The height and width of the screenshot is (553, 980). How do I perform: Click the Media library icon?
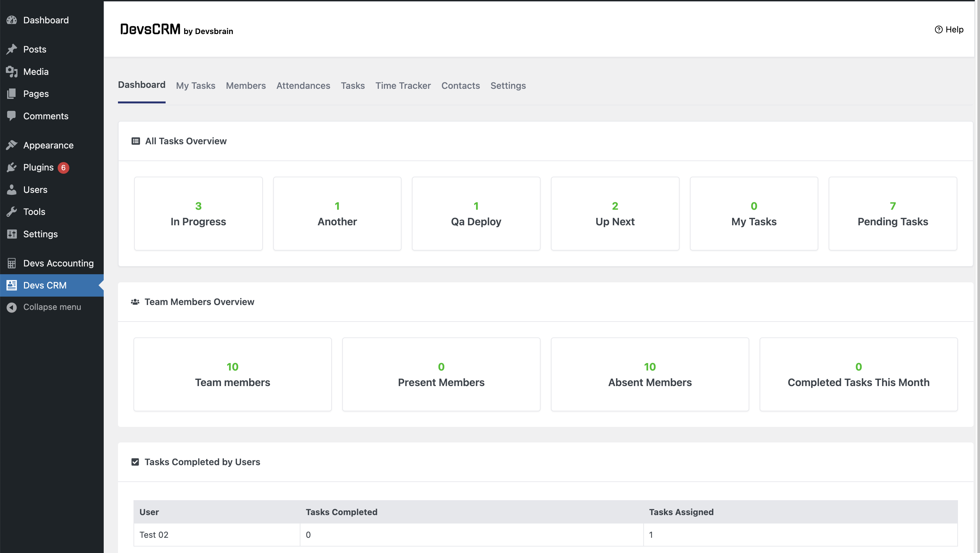(x=12, y=72)
